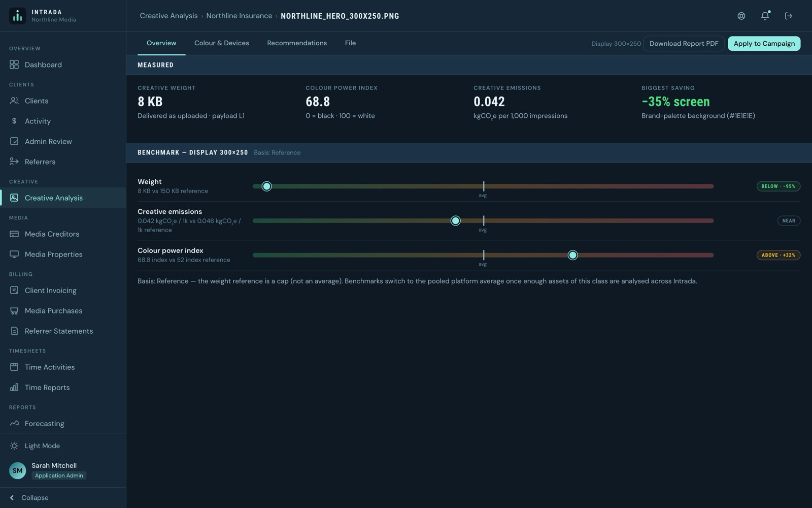Select the File tab
The image size is (812, 508).
350,43
